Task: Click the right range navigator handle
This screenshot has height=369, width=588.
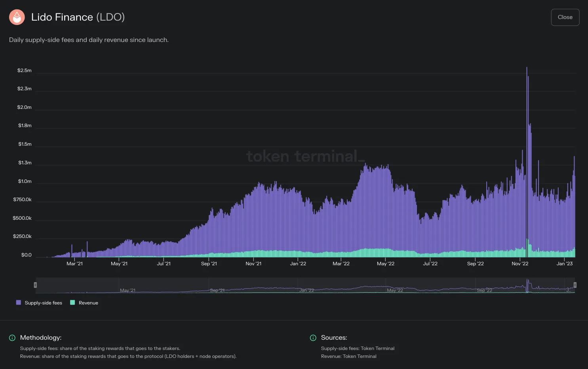Action: [575, 285]
